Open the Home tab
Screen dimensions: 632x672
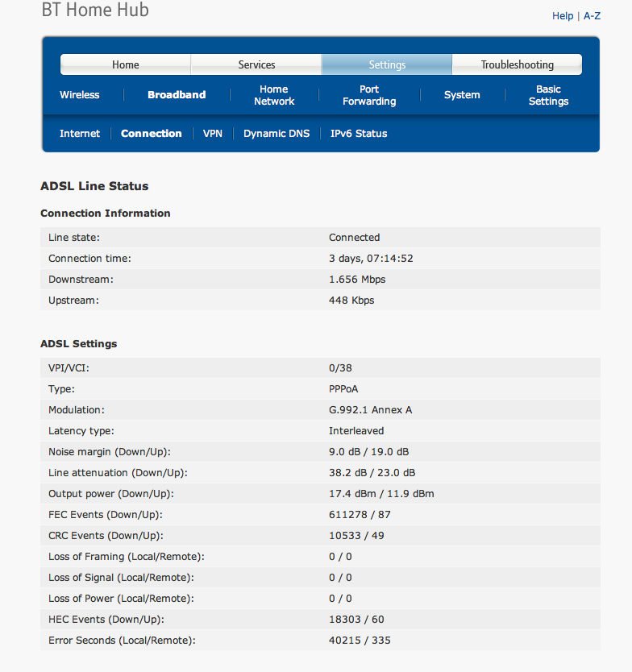pos(126,64)
